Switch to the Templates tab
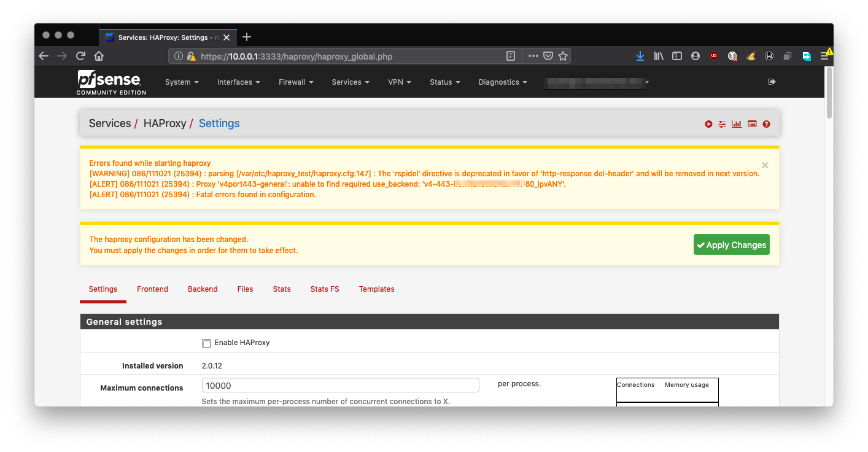This screenshot has width=868, height=452. click(x=377, y=289)
